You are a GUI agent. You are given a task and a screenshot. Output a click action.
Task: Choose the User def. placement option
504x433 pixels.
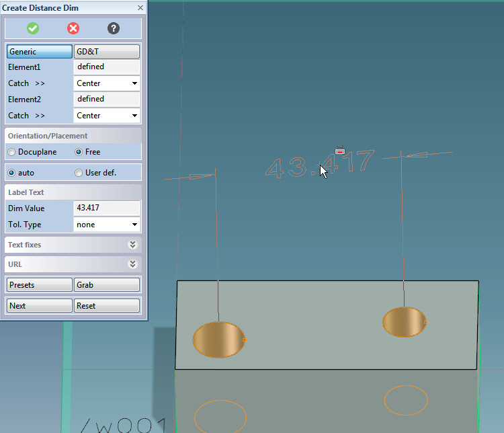pyautogui.click(x=79, y=173)
